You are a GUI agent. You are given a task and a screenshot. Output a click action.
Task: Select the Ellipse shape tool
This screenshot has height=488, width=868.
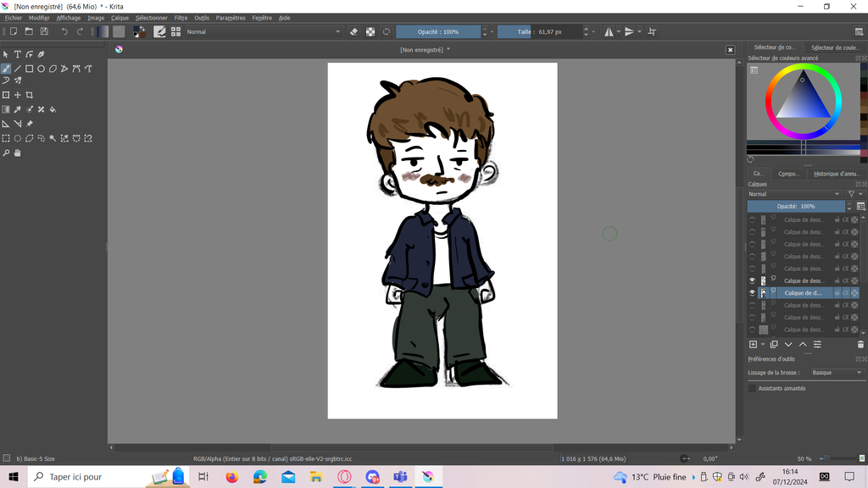[41, 69]
